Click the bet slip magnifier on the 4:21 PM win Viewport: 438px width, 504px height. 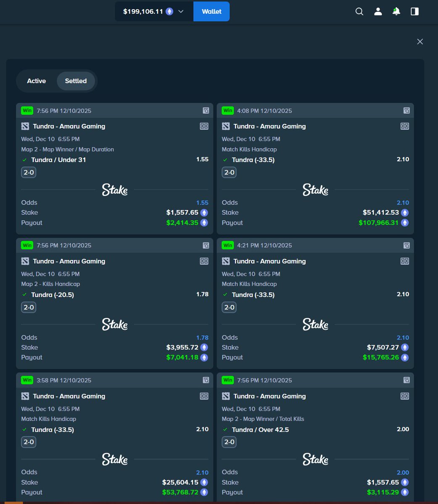click(x=406, y=245)
